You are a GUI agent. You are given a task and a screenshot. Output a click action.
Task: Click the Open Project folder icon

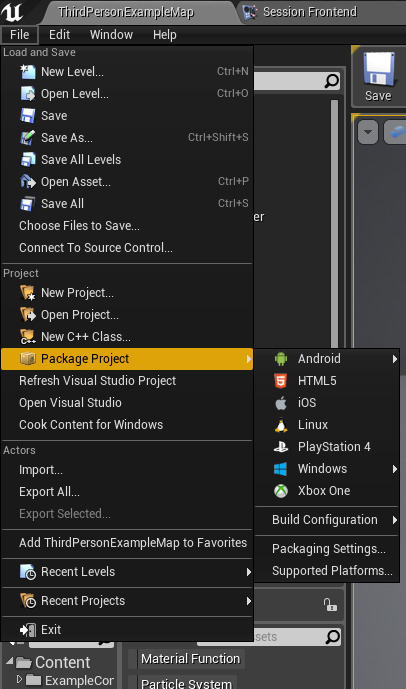[28, 315]
